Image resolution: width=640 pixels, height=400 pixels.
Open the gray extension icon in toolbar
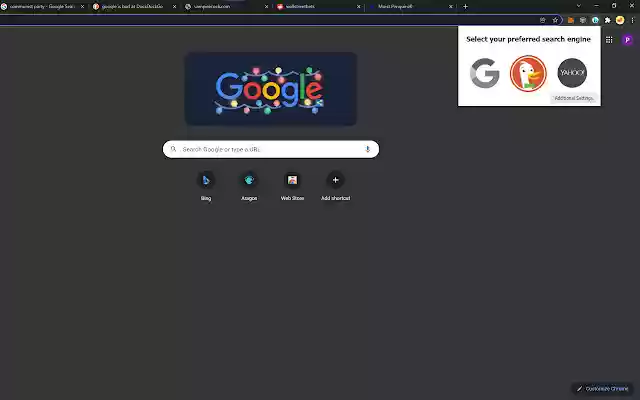(583, 20)
